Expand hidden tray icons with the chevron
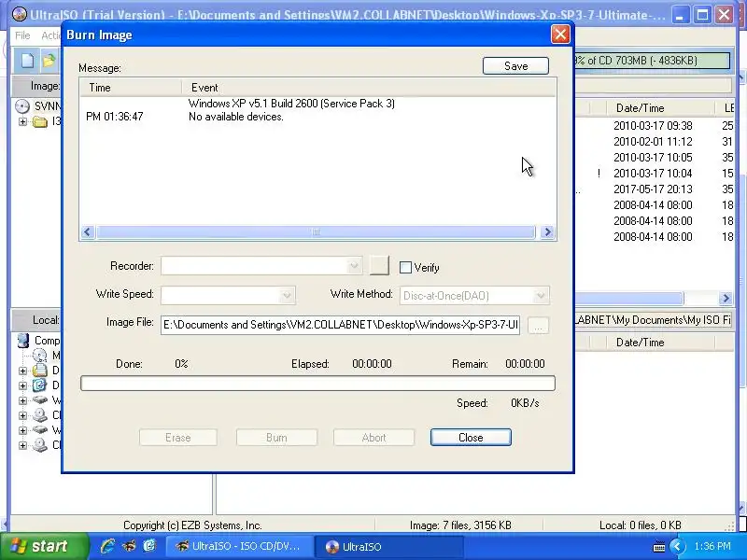 click(677, 546)
